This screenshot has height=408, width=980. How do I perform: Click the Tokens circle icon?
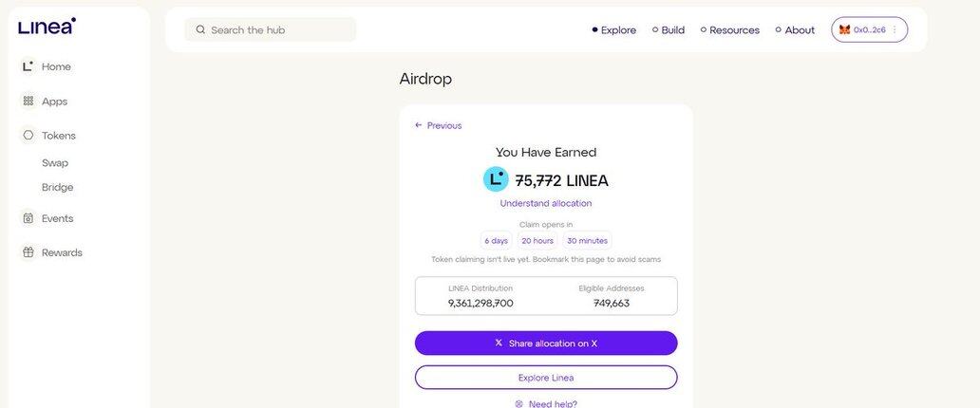[28, 135]
